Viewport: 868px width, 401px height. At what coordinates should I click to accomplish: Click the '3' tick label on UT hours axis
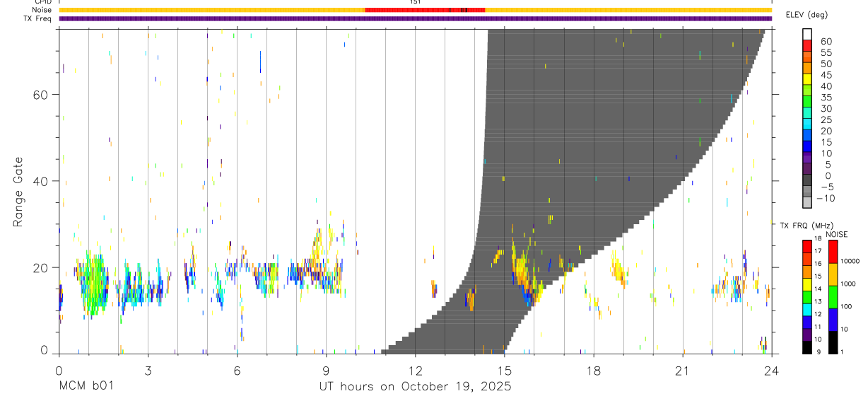click(148, 371)
